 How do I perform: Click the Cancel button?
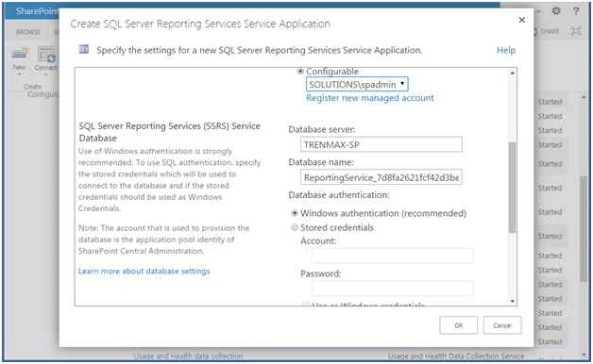[x=502, y=325]
